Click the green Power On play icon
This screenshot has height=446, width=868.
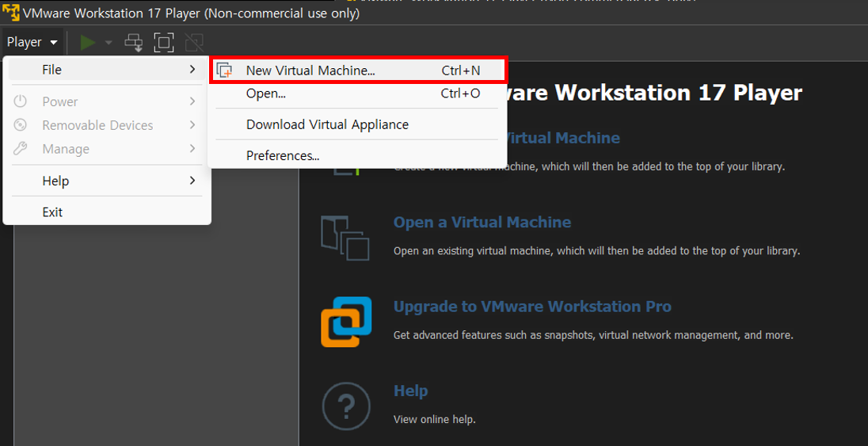pos(87,42)
